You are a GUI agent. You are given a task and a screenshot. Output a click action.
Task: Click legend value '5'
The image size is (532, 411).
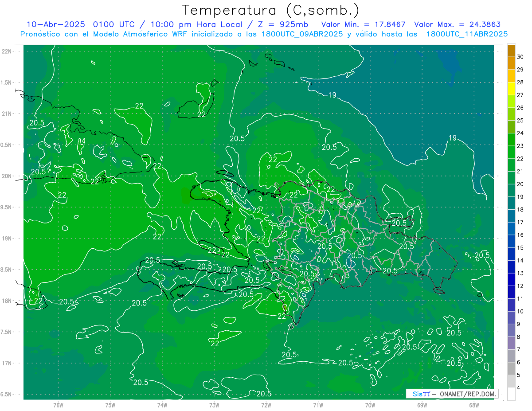[519, 375]
